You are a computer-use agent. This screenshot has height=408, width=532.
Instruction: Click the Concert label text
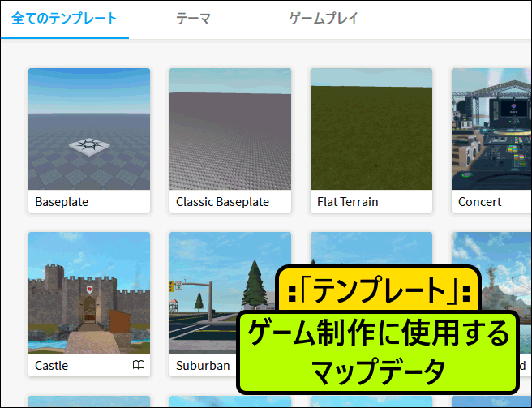point(480,202)
